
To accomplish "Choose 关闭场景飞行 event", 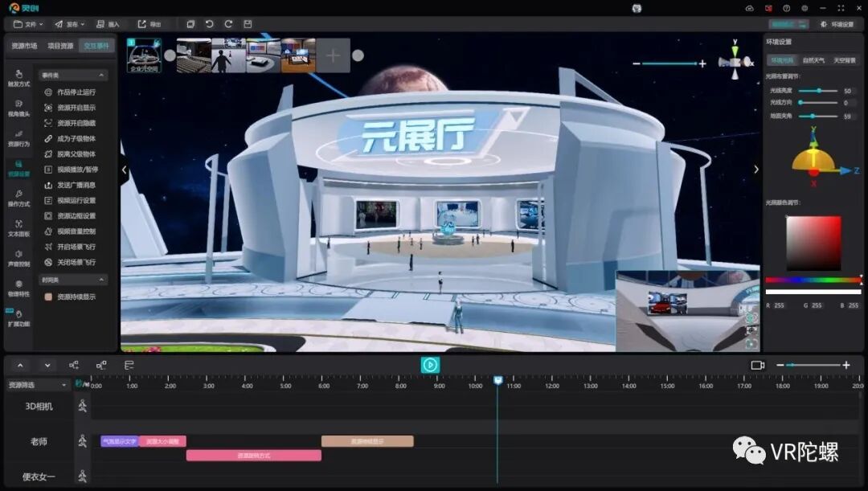I will 70,263.
